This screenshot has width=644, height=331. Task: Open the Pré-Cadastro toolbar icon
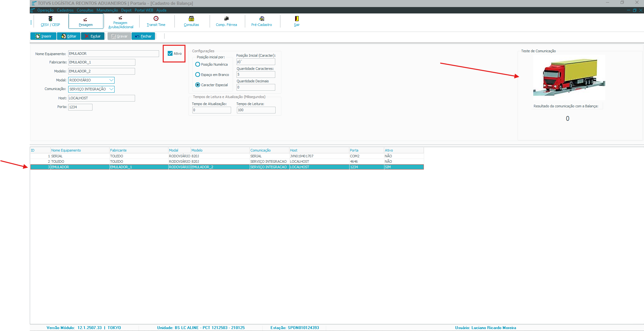tap(262, 19)
